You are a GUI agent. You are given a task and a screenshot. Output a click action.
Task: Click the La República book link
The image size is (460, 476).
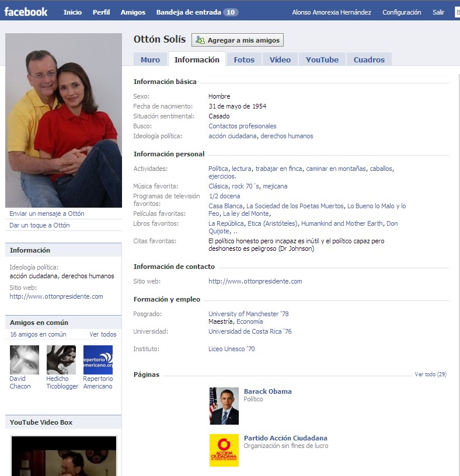(x=226, y=223)
